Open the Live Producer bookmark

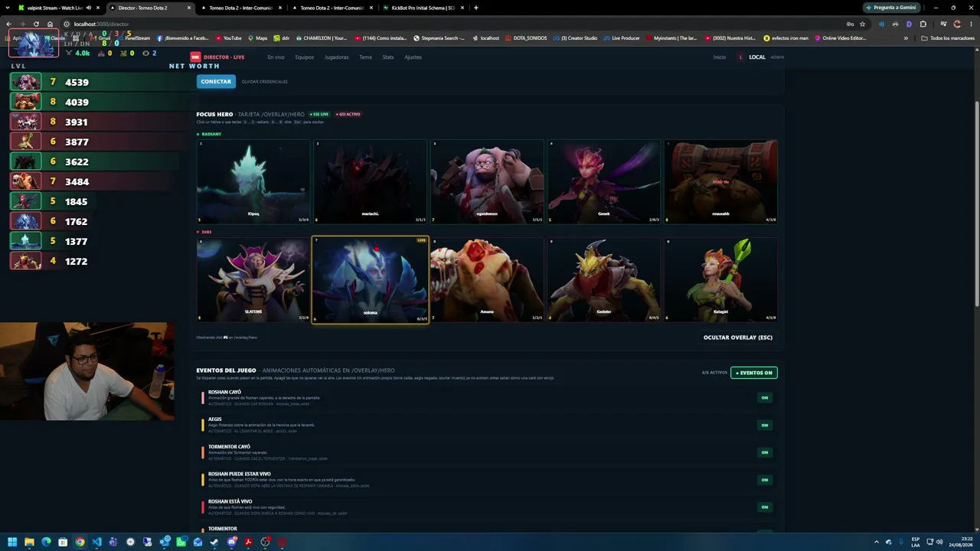coord(622,37)
